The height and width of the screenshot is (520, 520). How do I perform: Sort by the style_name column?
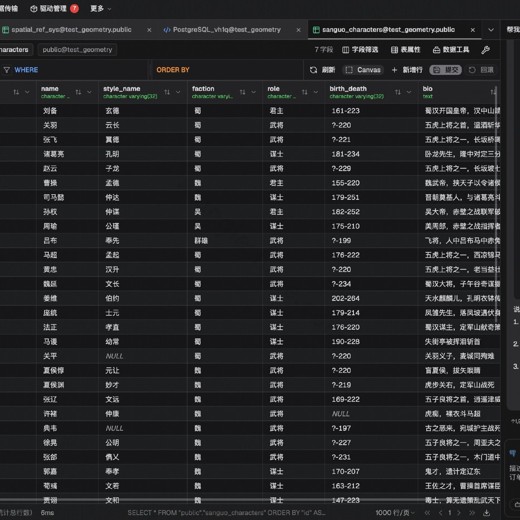coord(167,92)
